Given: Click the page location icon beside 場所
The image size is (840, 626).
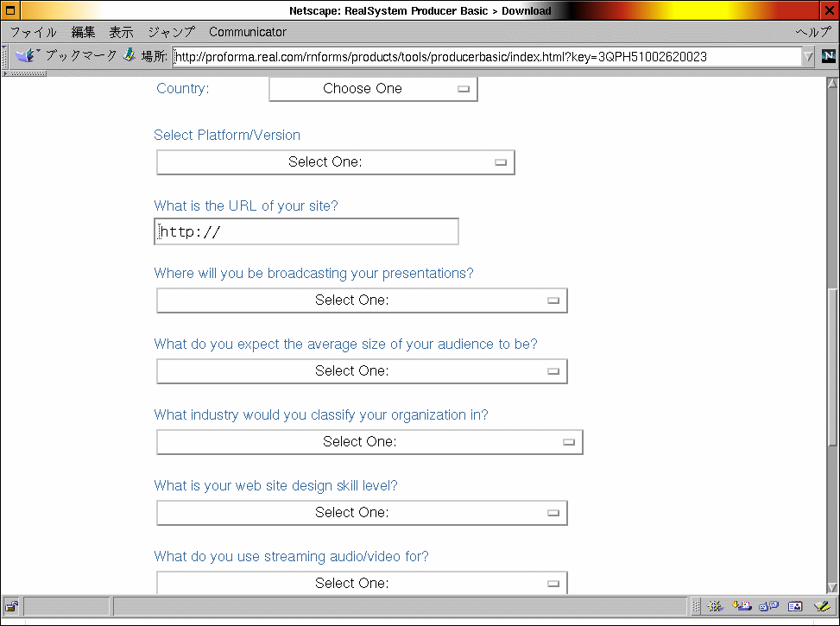Looking at the screenshot, I should (129, 55).
